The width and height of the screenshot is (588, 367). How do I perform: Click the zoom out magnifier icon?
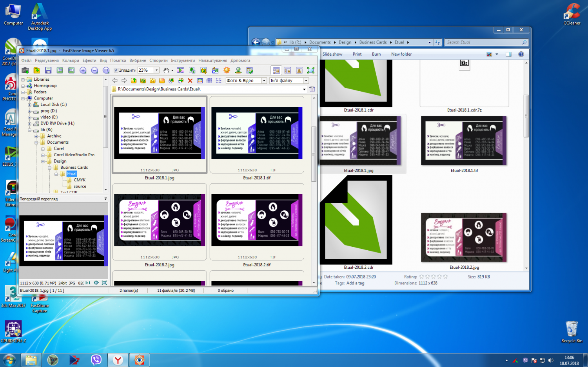point(94,71)
